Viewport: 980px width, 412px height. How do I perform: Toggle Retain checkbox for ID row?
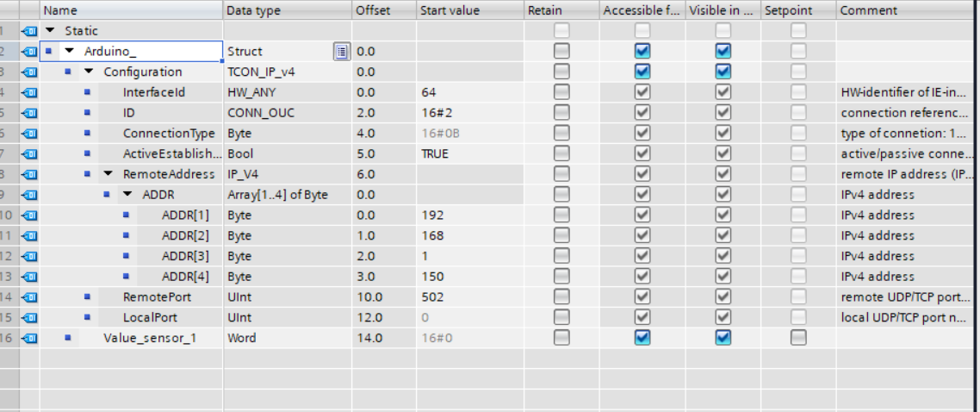(561, 113)
